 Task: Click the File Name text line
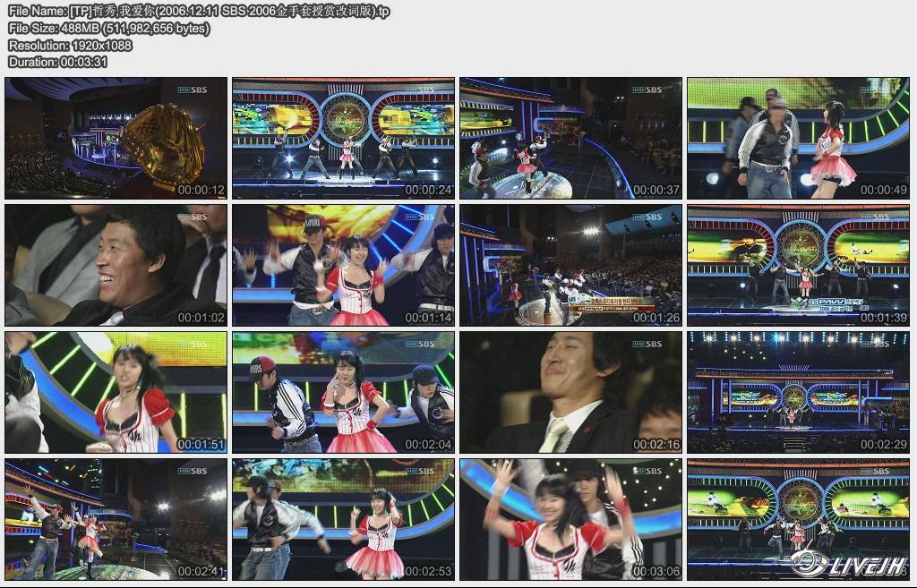click(x=199, y=11)
